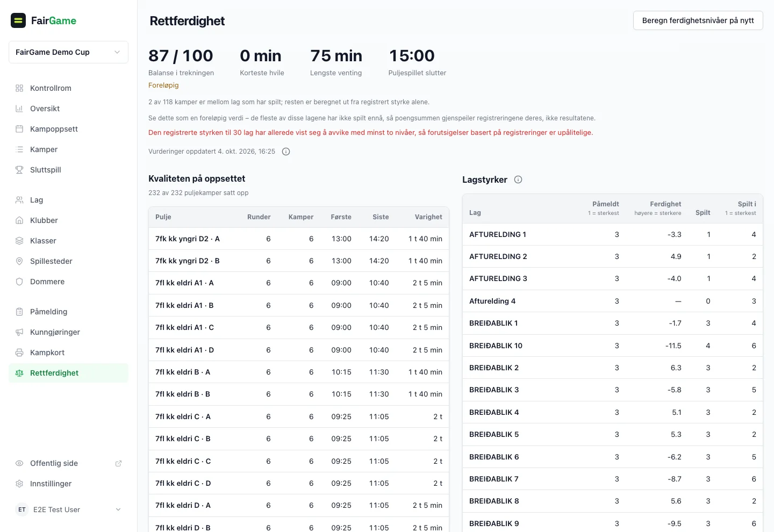
Task: Expand the E2E Test User account menu
Action: tap(68, 509)
